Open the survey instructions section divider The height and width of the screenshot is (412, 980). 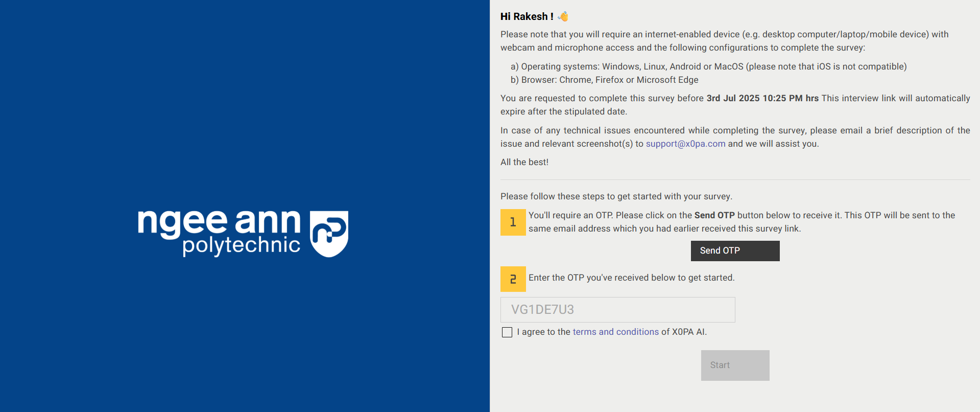(x=734, y=179)
